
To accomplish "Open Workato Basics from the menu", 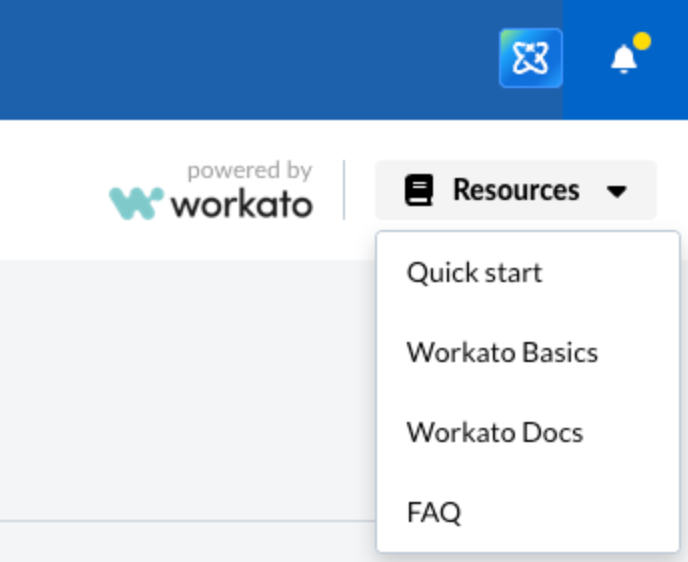I will click(502, 353).
